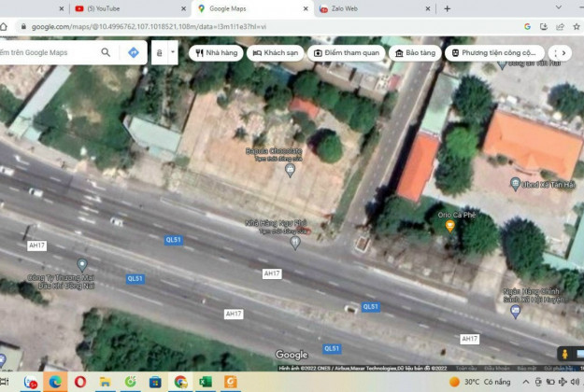Click the Bapula Chocolate map pin

[290, 171]
